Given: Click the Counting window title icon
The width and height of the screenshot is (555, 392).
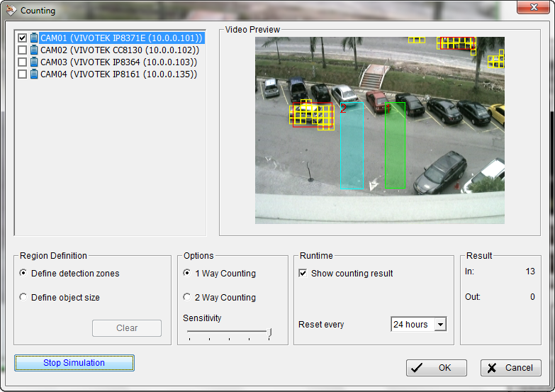Looking at the screenshot, I should [11, 11].
